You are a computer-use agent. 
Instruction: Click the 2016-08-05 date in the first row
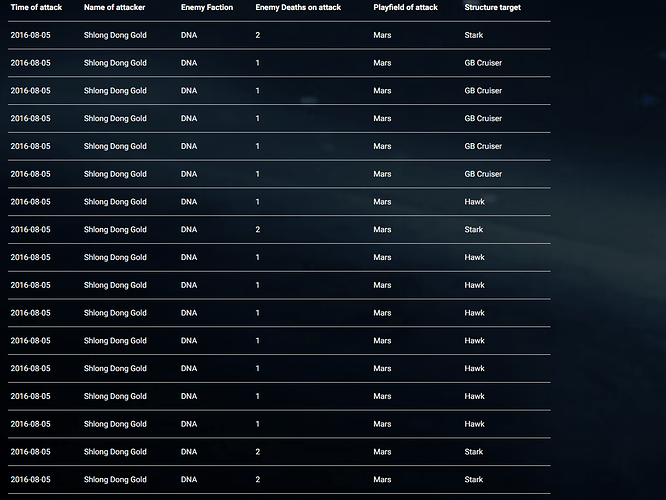[31, 35]
